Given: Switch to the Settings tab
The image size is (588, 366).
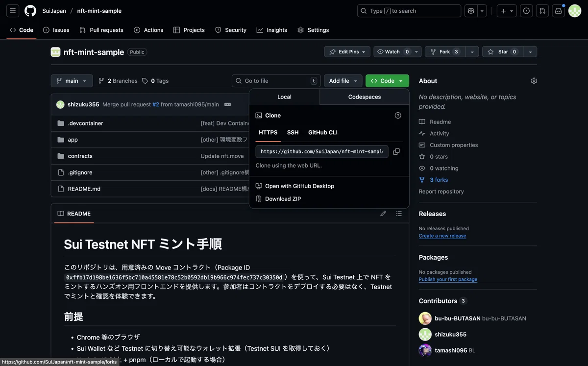Looking at the screenshot, I should pyautogui.click(x=313, y=30).
